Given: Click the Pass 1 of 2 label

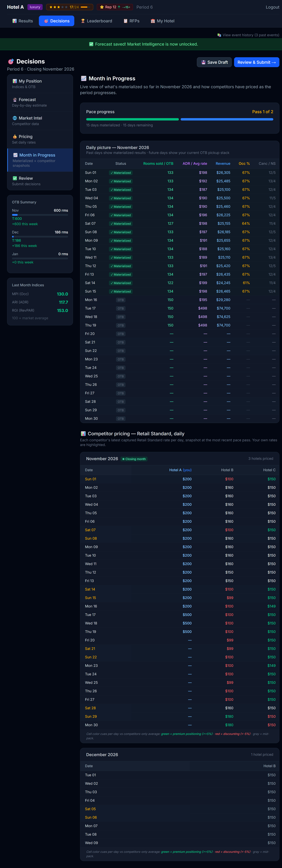Looking at the screenshot, I should point(263,112).
